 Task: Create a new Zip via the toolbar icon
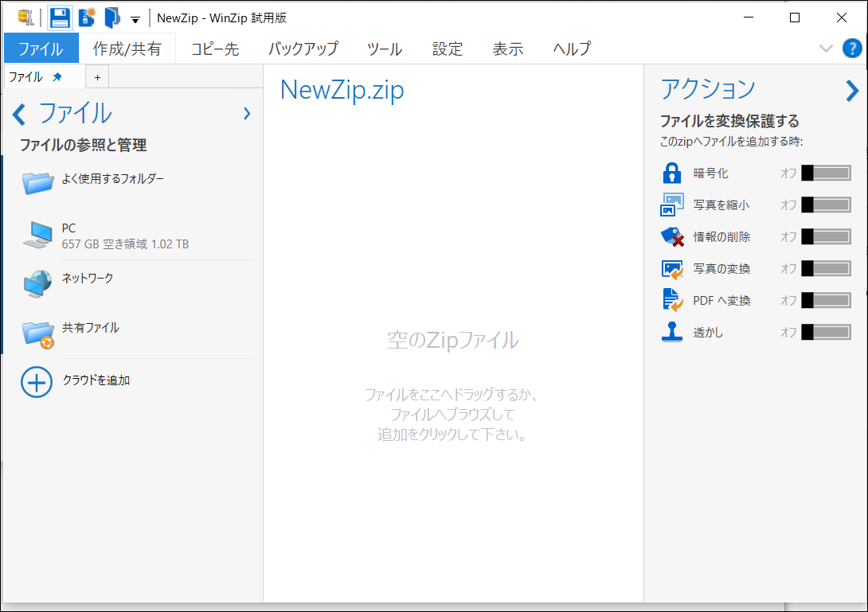85,17
